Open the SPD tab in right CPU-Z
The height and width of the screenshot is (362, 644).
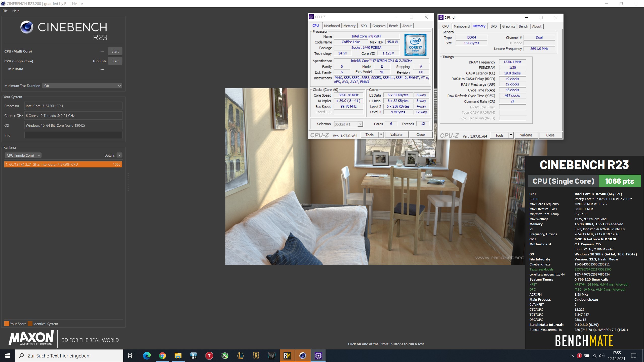494,26
